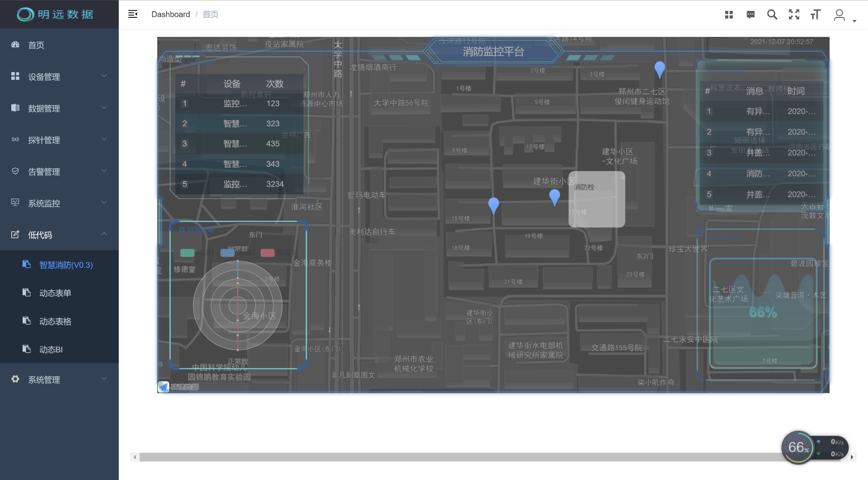Click device table row with count 343

[239, 164]
